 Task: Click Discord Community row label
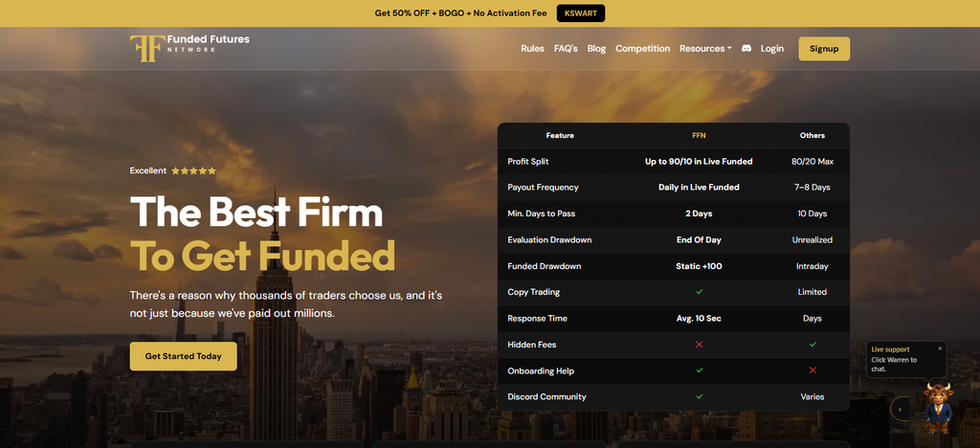click(546, 396)
